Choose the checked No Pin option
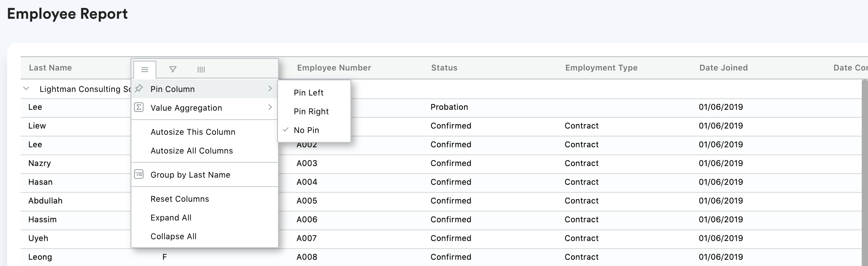This screenshot has height=266, width=868. (314, 130)
